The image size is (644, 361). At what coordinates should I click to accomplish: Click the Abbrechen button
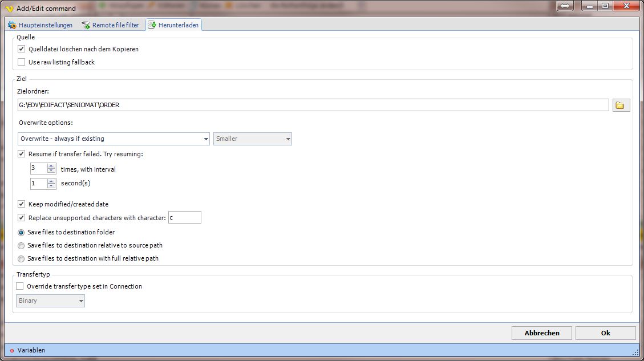point(541,333)
